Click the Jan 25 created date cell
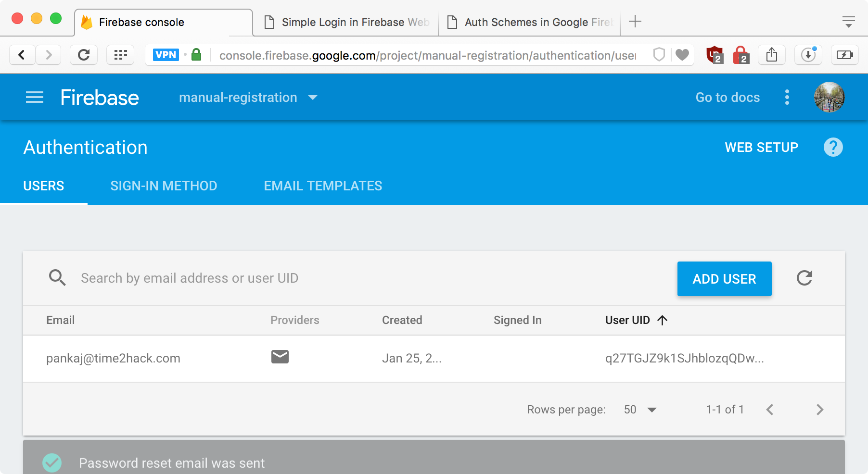 tap(412, 358)
